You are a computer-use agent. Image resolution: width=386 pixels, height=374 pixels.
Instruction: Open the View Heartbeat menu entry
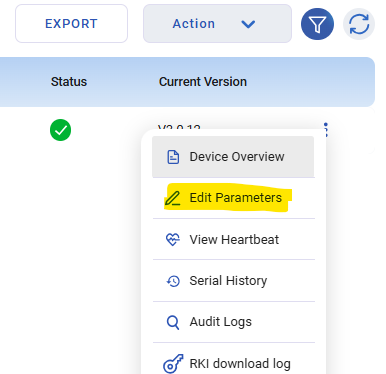234,239
